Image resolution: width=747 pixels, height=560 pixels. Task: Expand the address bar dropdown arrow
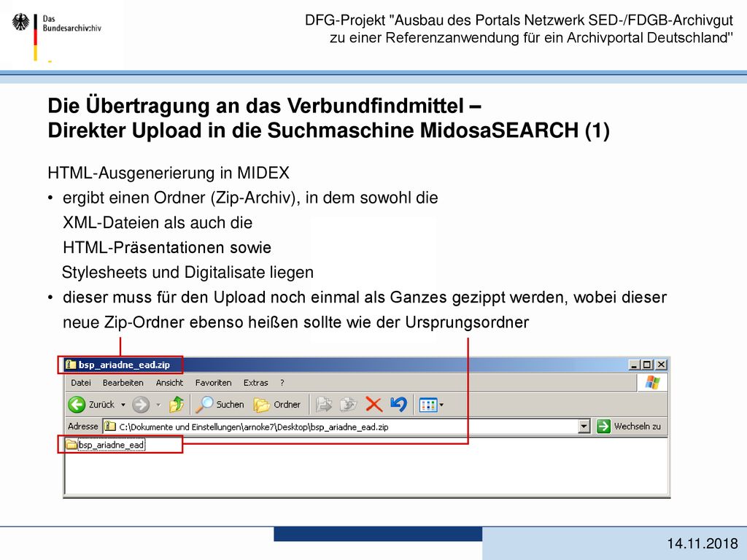tap(584, 427)
